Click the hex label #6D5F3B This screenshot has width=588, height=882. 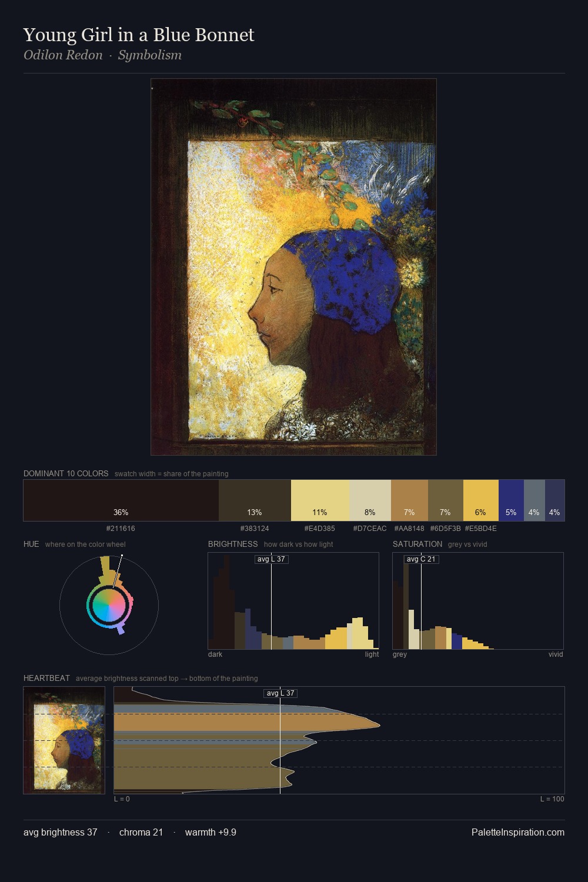446,529
